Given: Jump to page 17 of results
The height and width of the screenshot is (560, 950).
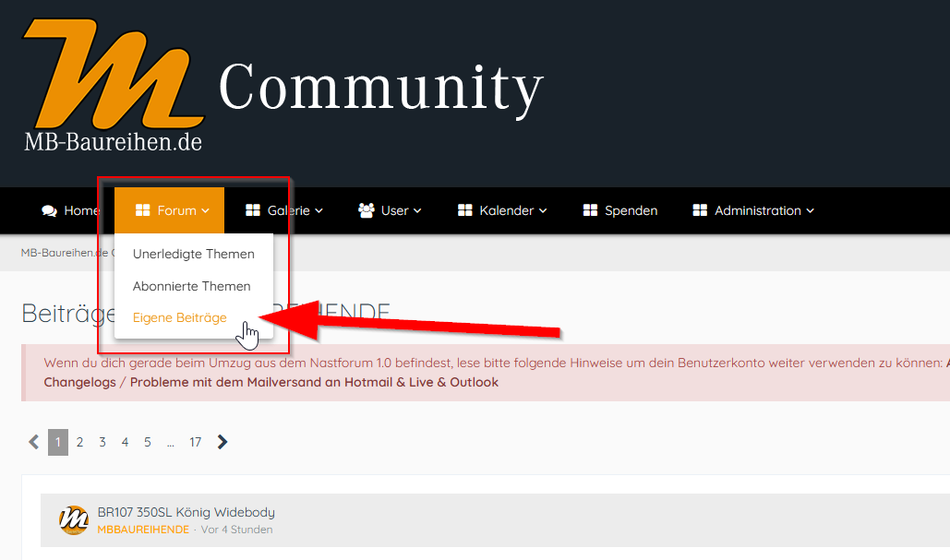Looking at the screenshot, I should coord(195,442).
